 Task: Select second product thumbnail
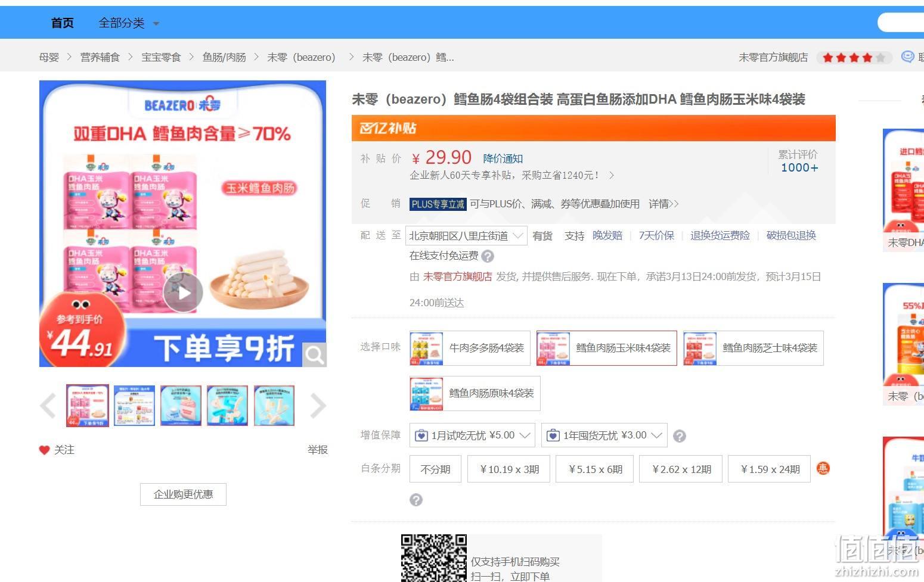click(x=134, y=406)
